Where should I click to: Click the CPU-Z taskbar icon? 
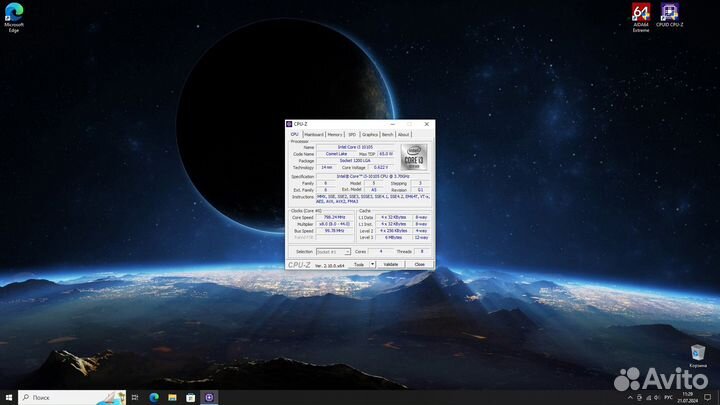pyautogui.click(x=209, y=398)
